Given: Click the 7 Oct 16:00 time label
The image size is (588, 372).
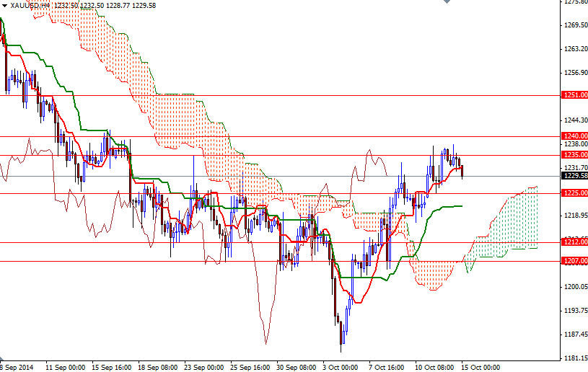Looking at the screenshot, I should pos(386,366).
